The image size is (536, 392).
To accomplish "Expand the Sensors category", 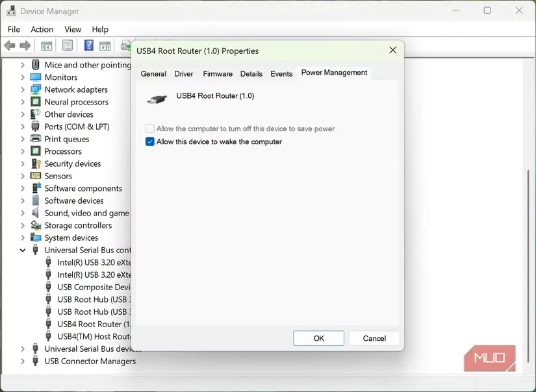I will (x=23, y=176).
